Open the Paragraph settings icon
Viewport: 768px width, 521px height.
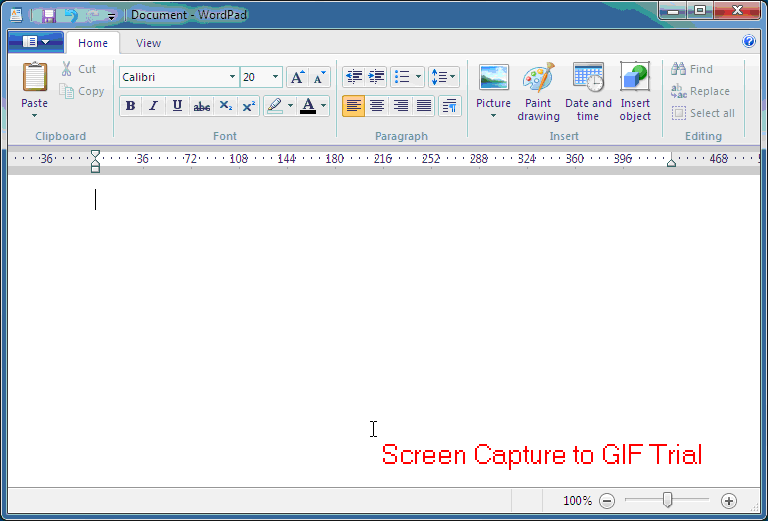pyautogui.click(x=450, y=106)
